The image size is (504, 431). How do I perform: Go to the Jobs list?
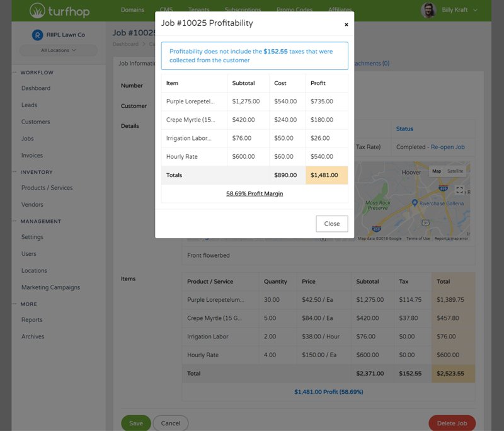28,139
